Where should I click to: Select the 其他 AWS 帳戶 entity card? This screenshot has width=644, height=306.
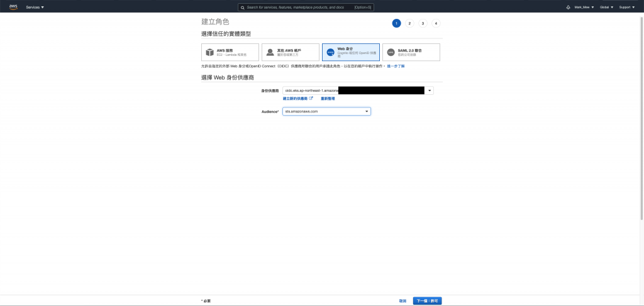point(291,52)
